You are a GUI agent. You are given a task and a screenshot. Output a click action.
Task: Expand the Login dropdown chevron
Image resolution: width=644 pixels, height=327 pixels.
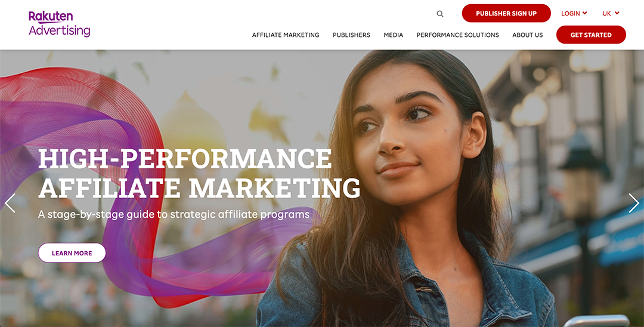pos(584,13)
